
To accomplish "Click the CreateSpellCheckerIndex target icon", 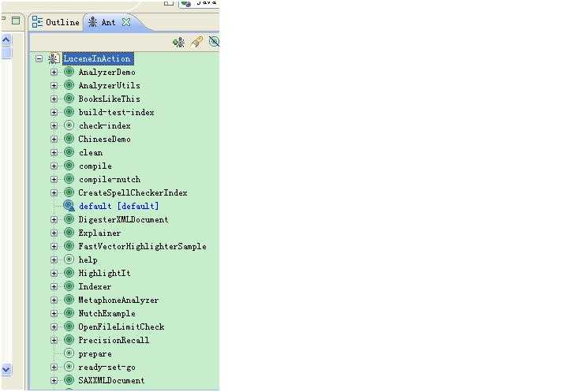I will [x=69, y=192].
